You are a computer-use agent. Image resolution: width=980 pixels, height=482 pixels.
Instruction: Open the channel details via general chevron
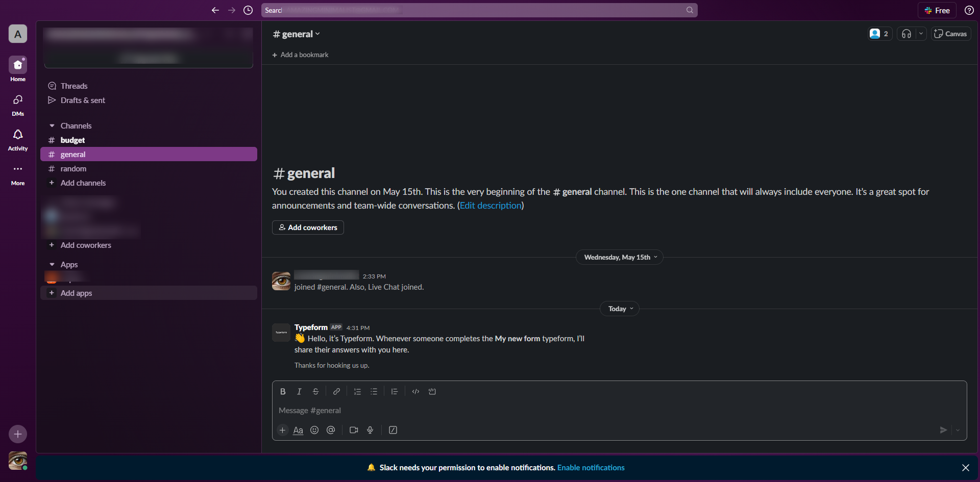tap(317, 34)
